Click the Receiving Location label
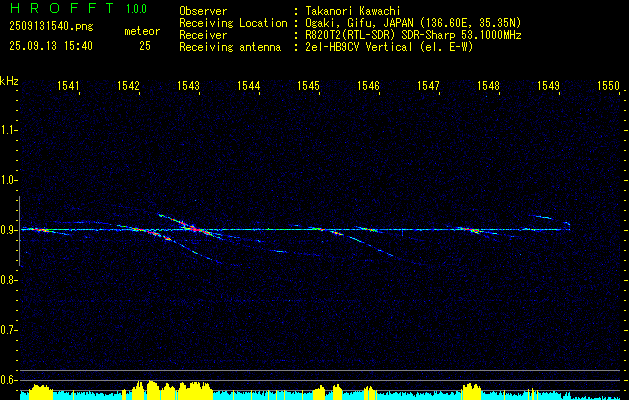Screen dimensions: 629x400 (x=233, y=23)
